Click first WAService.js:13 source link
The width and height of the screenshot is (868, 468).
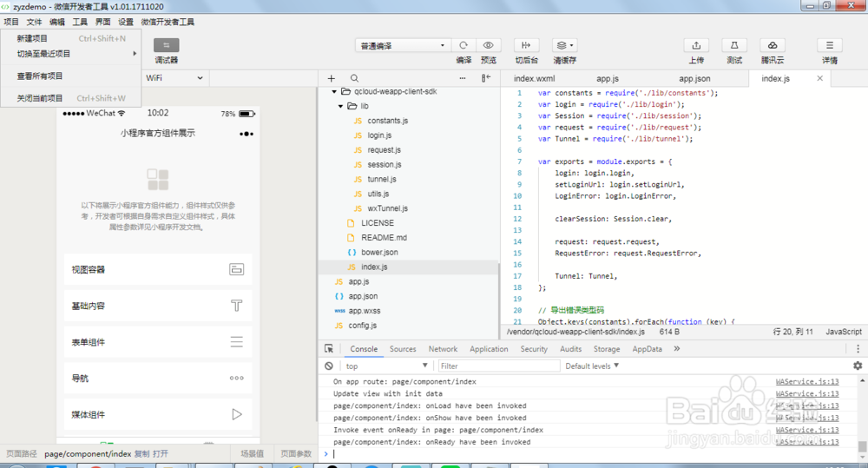coord(806,381)
